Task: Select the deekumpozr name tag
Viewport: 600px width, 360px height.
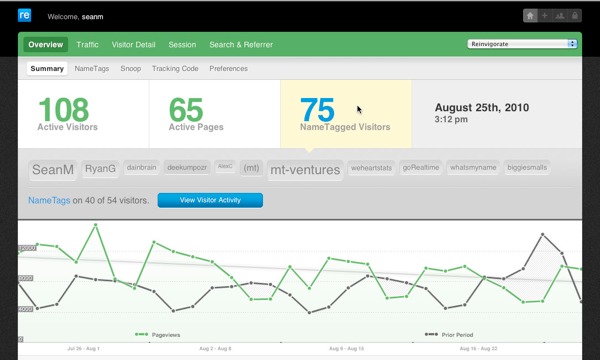Action: [x=187, y=168]
